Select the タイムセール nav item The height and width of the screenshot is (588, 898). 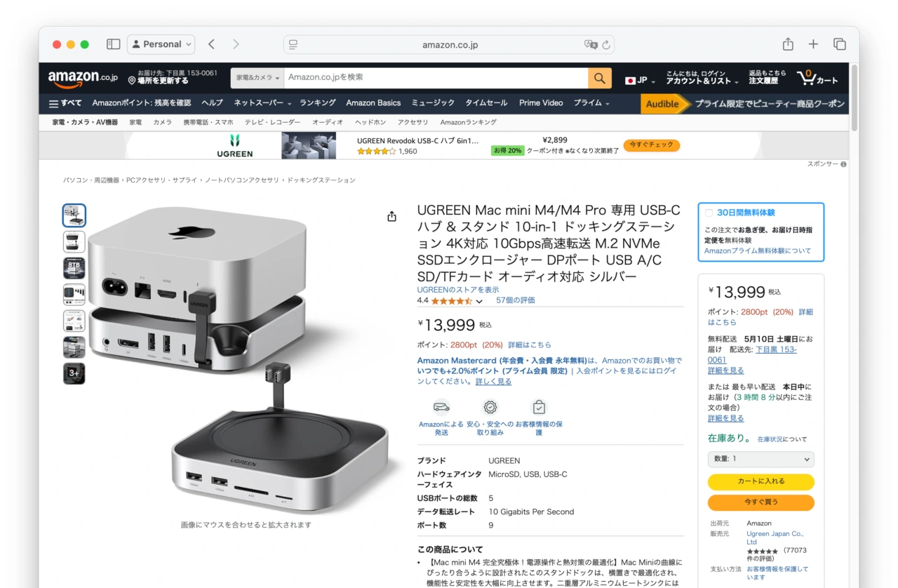point(486,103)
